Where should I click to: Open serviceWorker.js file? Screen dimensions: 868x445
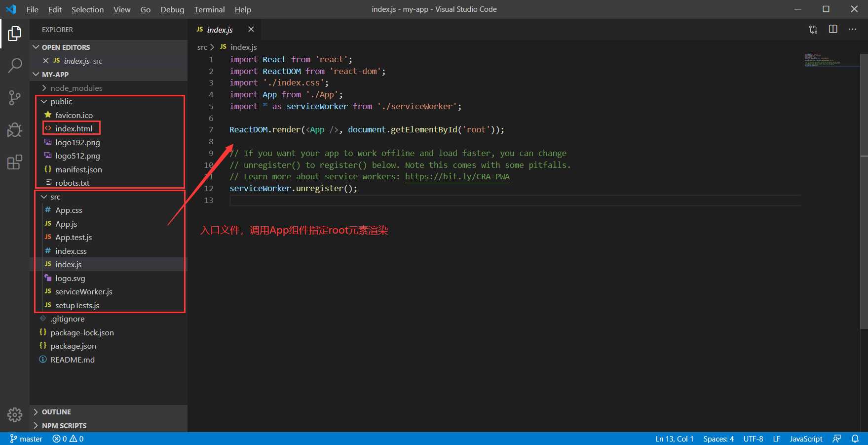[109, 292]
